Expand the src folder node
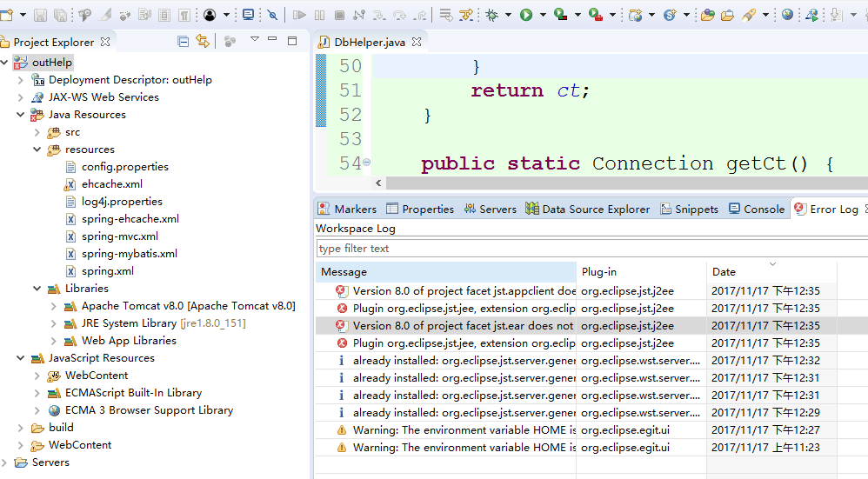Viewport: 868px width, 479px height. pos(37,132)
